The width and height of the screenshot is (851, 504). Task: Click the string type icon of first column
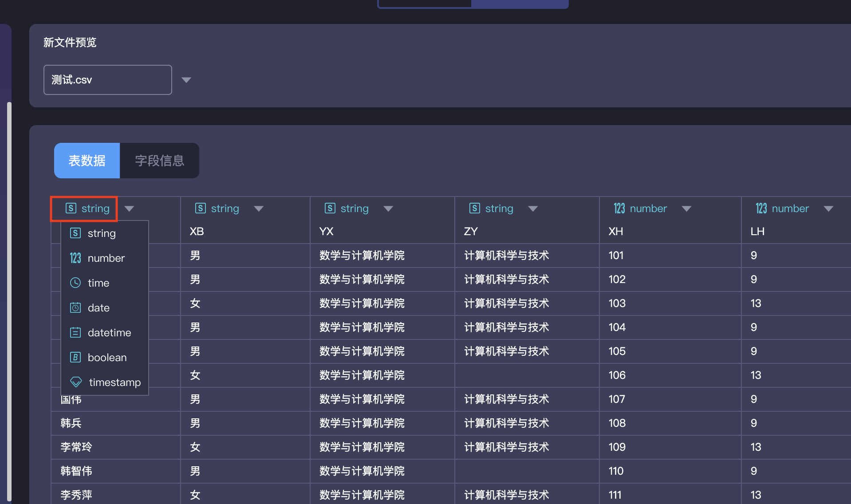click(x=71, y=208)
